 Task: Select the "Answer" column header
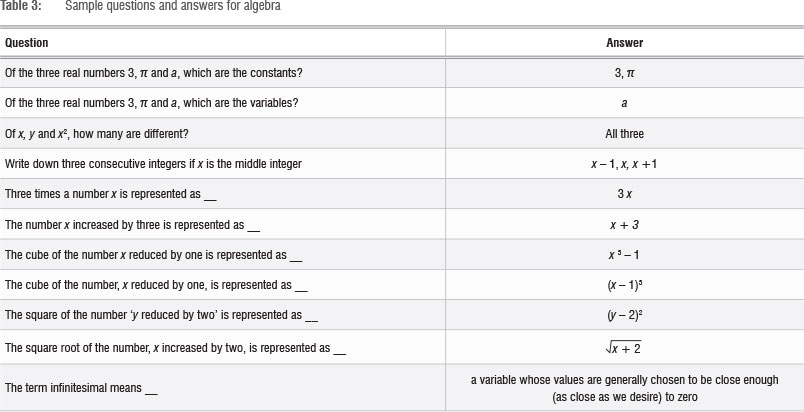point(624,43)
